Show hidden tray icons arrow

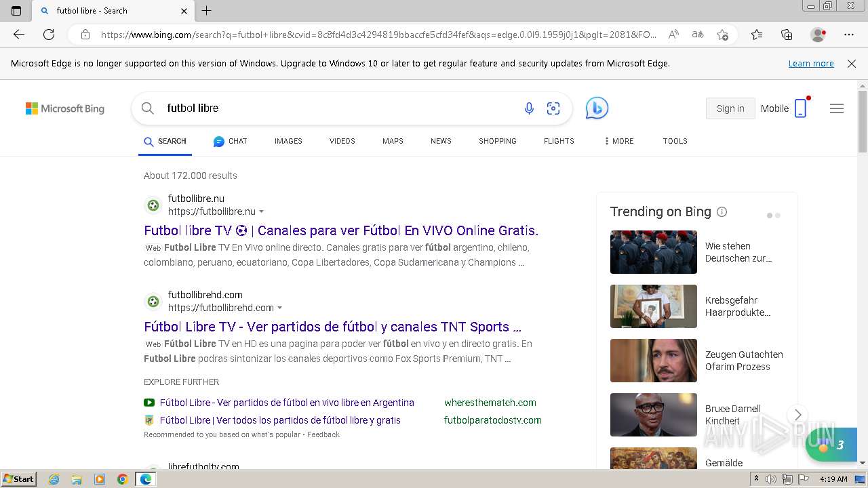(756, 479)
